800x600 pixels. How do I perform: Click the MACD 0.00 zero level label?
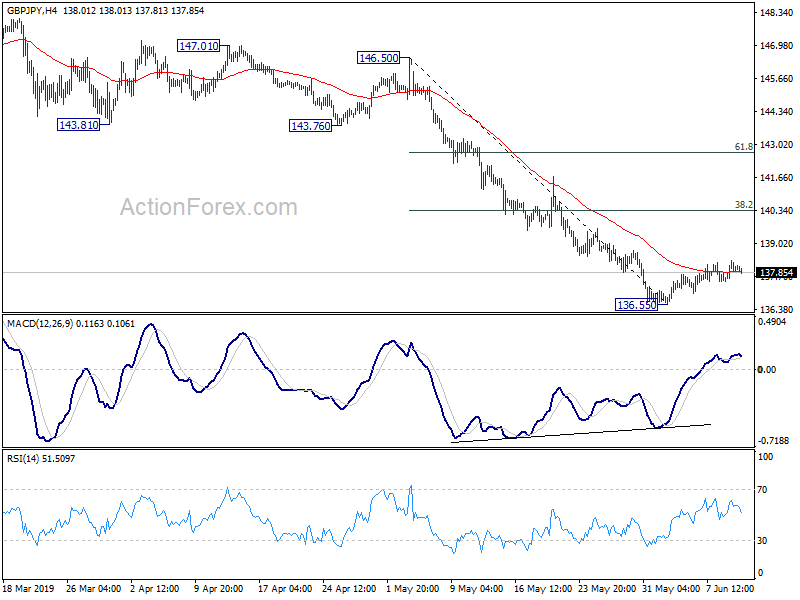coord(767,369)
